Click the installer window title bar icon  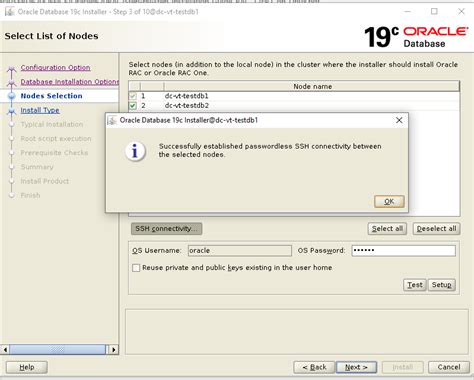point(10,12)
